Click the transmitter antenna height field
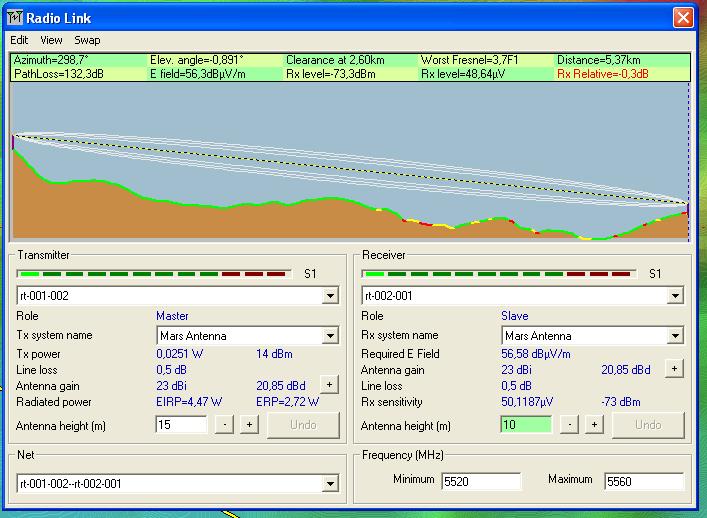The height and width of the screenshot is (518, 707). [x=181, y=425]
